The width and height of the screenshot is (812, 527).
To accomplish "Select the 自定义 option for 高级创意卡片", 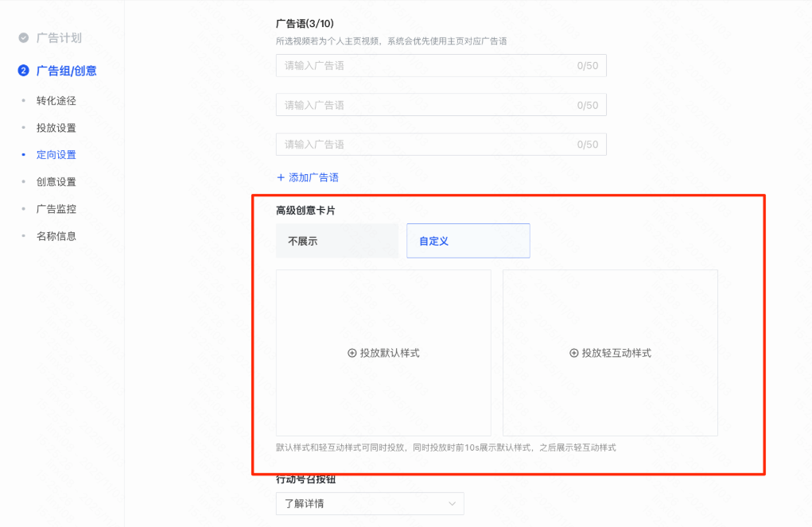I will pos(468,240).
